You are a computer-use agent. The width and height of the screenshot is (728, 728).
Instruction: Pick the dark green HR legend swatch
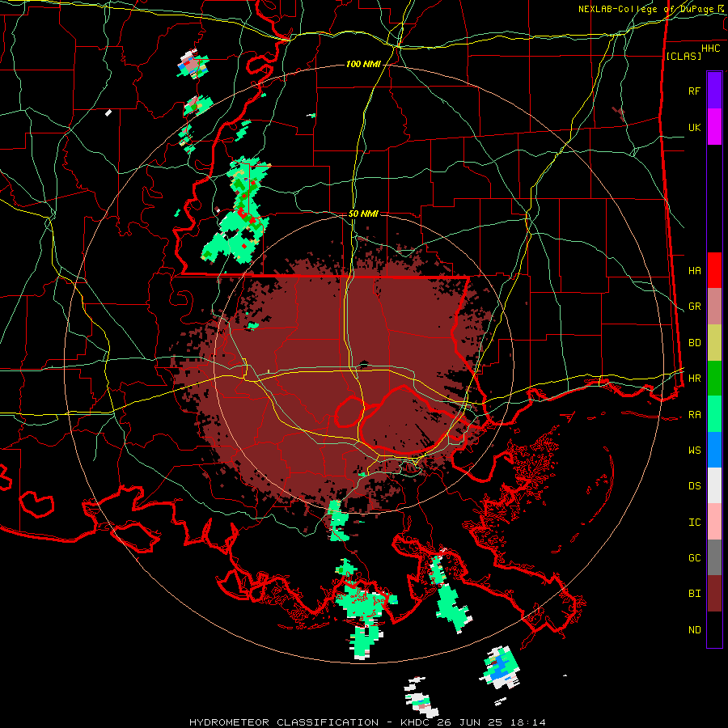714,379
